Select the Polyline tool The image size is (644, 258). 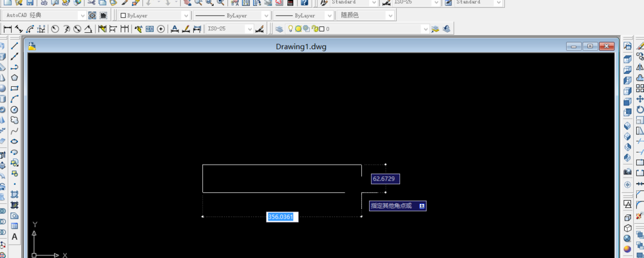(x=14, y=67)
